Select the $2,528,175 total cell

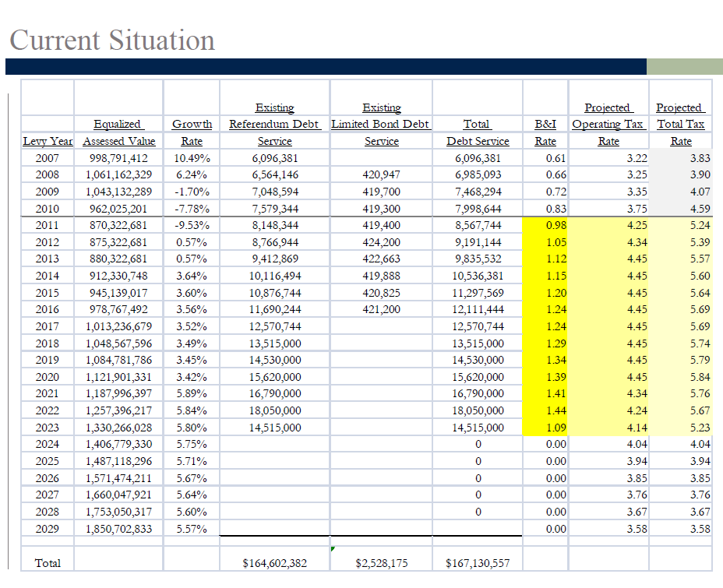[x=381, y=562]
